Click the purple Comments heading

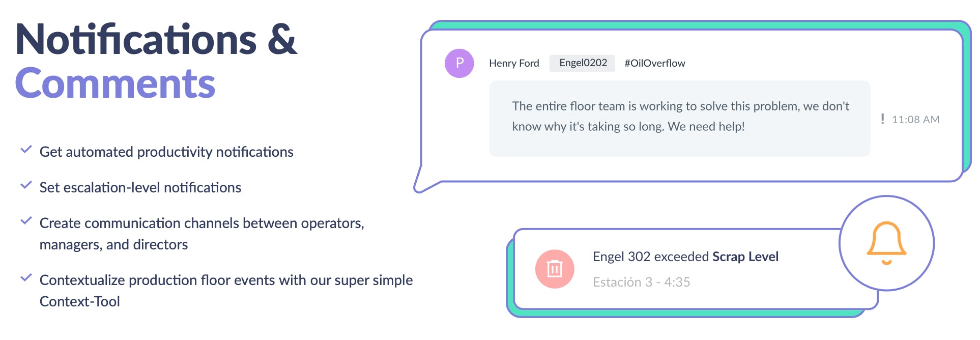[x=115, y=83]
